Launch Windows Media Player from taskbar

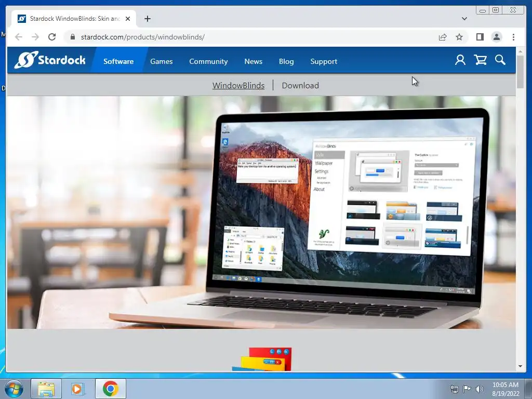[x=78, y=389]
